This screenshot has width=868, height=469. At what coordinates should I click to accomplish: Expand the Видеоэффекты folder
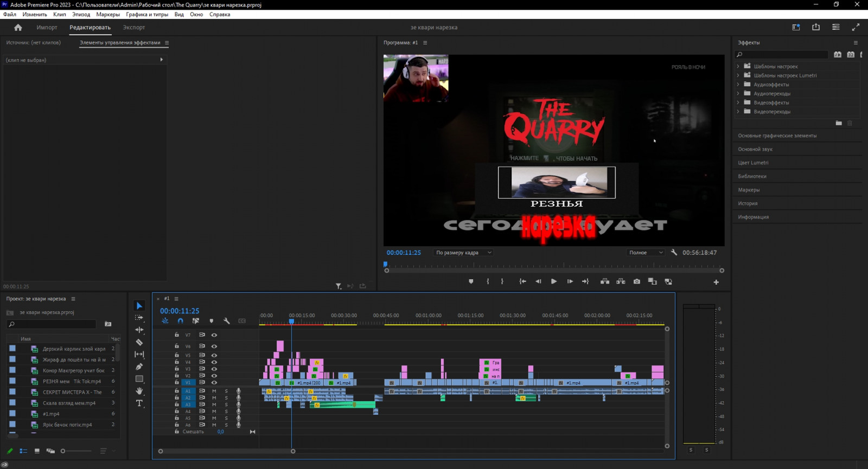(x=738, y=102)
